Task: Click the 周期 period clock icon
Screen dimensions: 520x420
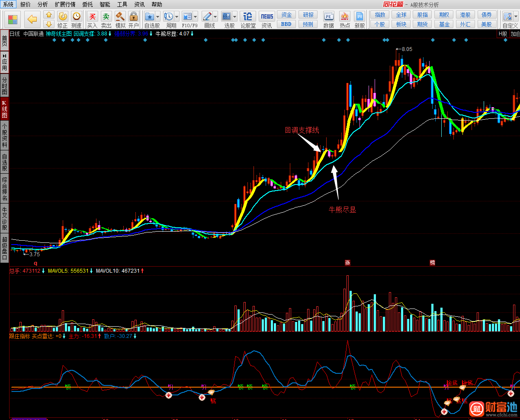Action: pyautogui.click(x=168, y=17)
